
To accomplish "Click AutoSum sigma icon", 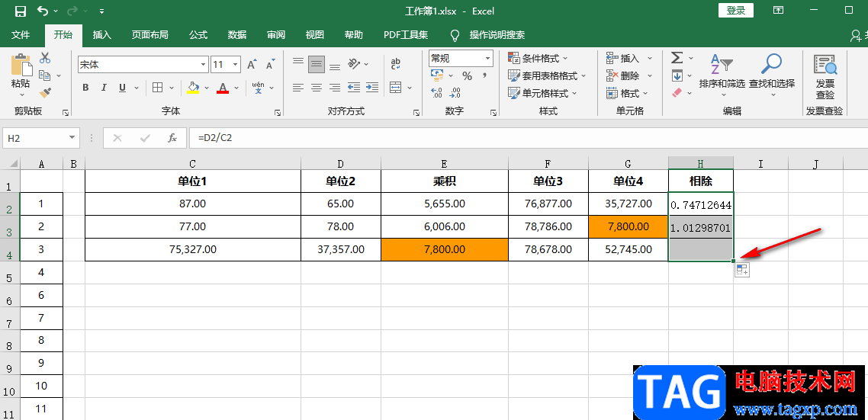I will coord(677,57).
